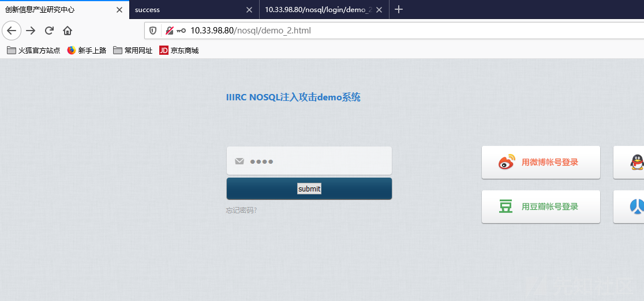Click the browser Back arrow button
Image resolution: width=644 pixels, height=301 pixels.
[12, 31]
